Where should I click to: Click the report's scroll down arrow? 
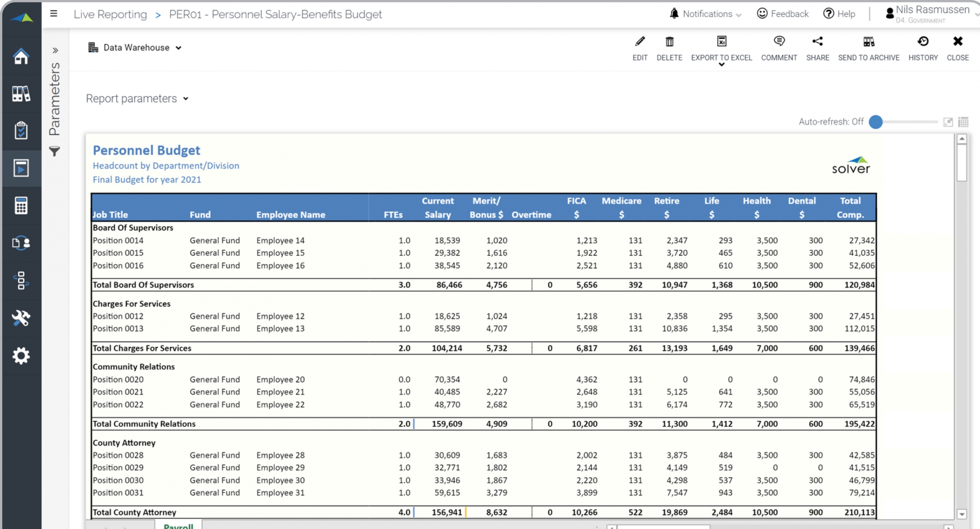[x=962, y=514]
